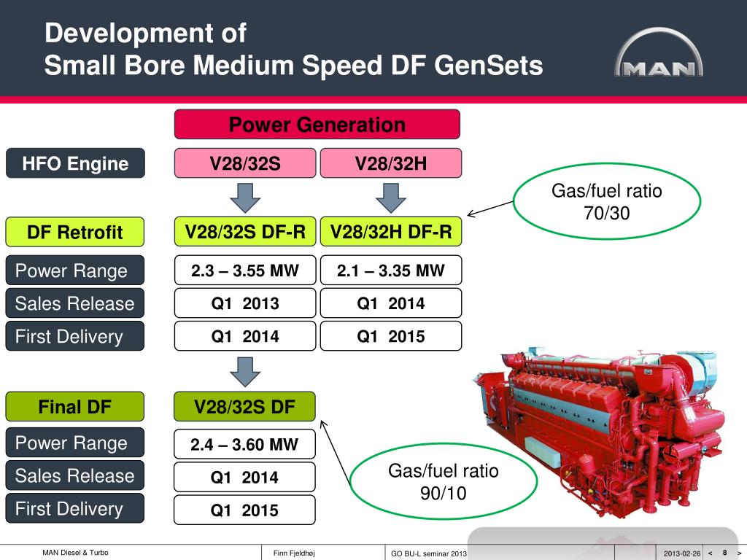Click the MAN logo in the header
Viewport: 747px width, 560px height.
pyautogui.click(x=659, y=52)
